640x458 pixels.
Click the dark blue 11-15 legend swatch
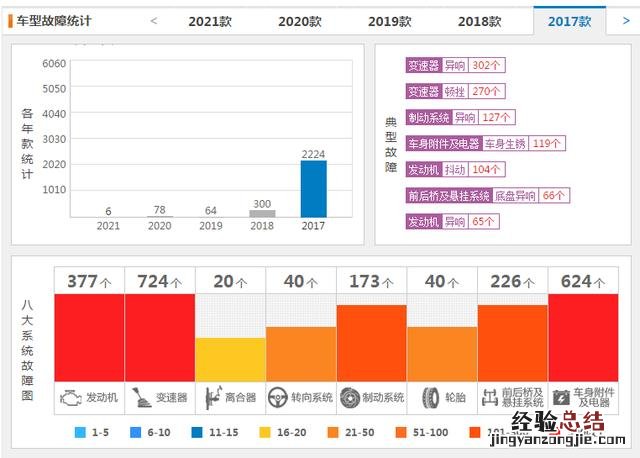197,432
